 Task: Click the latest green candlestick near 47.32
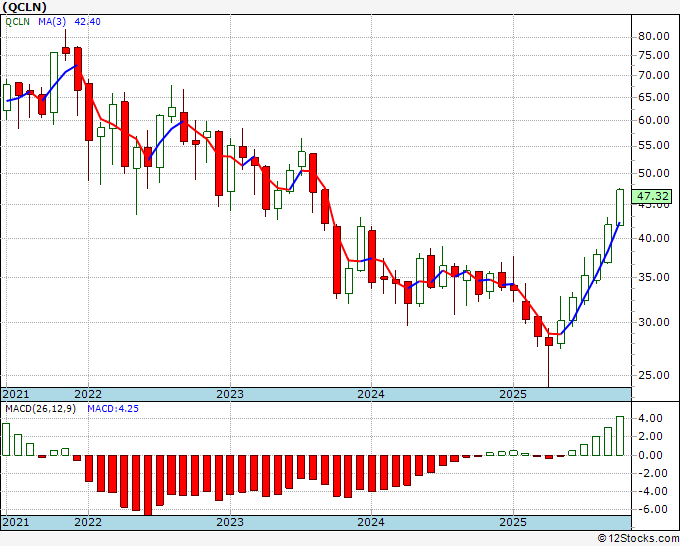620,207
